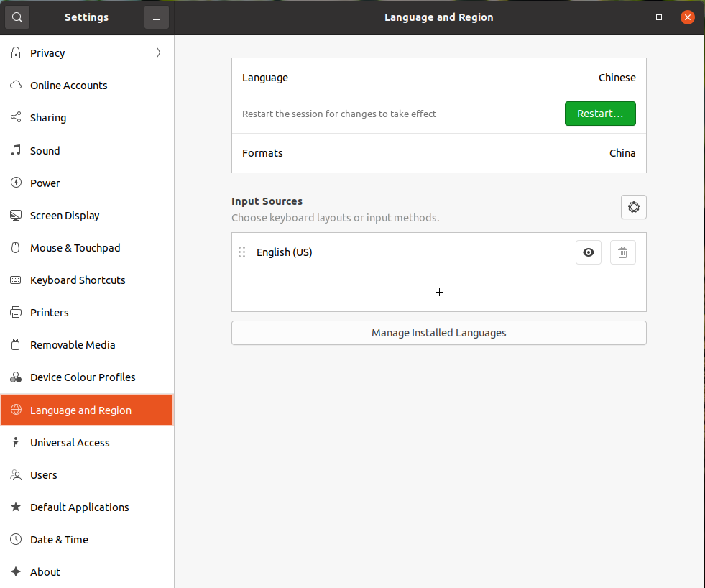Close the Settings window

[688, 17]
